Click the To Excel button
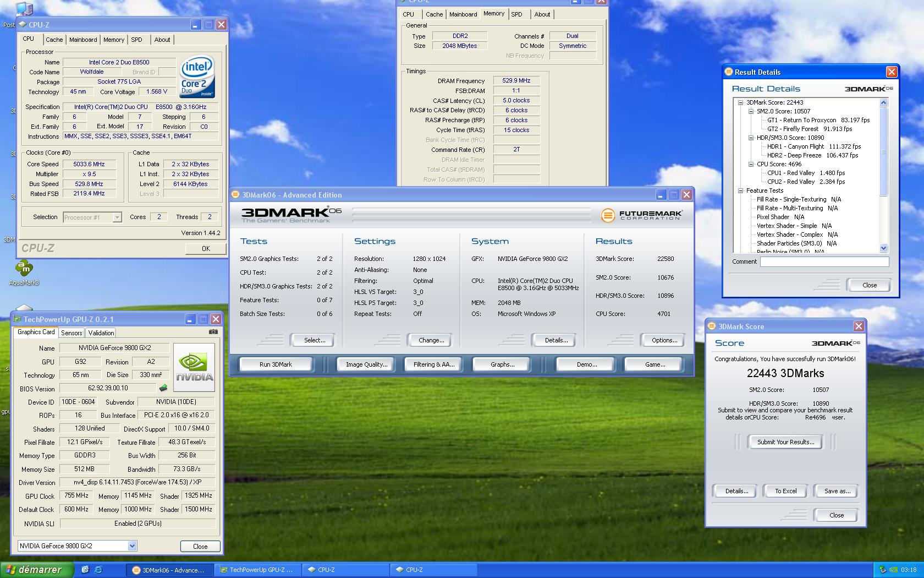924x578 pixels. 785,491
